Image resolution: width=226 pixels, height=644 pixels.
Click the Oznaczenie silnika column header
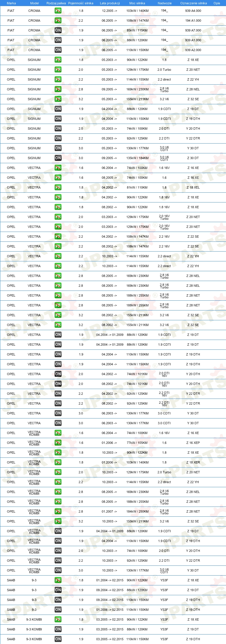(193, 3)
